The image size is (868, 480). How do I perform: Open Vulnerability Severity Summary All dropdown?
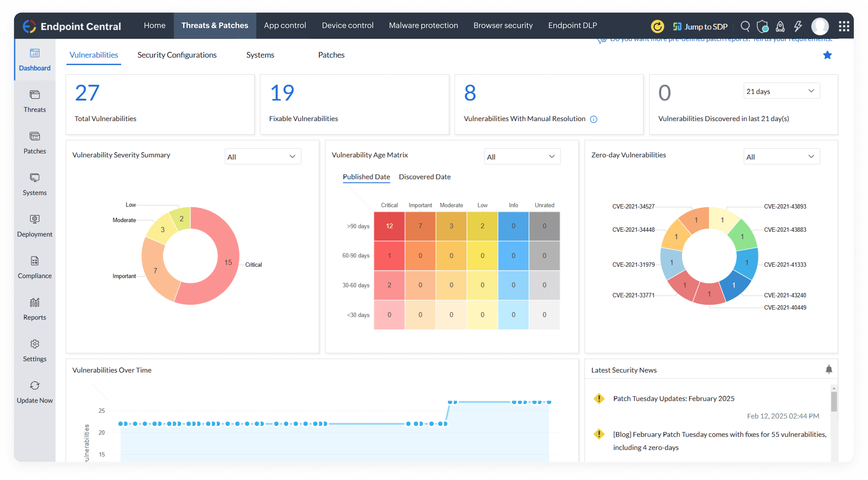[x=262, y=157]
